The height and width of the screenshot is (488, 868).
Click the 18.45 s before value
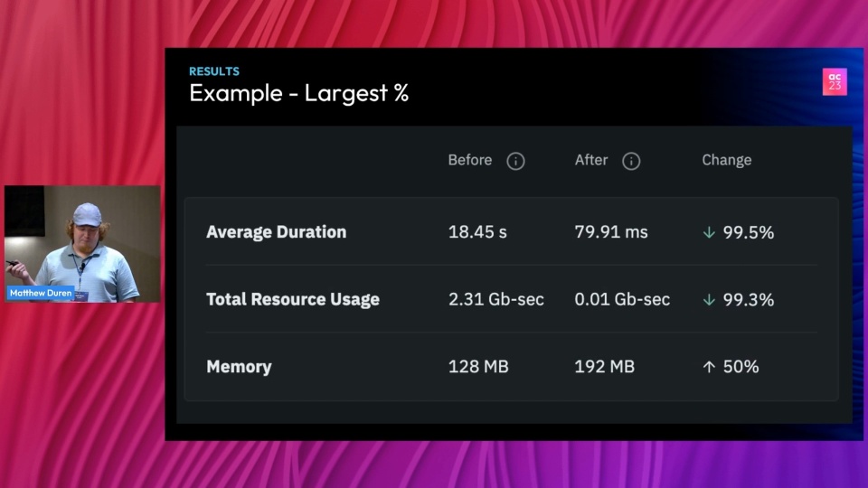477,232
